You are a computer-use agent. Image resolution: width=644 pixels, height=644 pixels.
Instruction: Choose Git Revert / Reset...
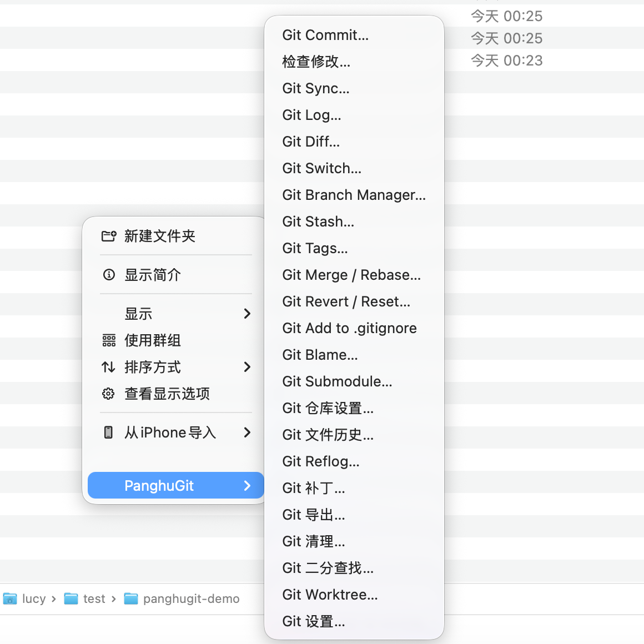(x=354, y=302)
